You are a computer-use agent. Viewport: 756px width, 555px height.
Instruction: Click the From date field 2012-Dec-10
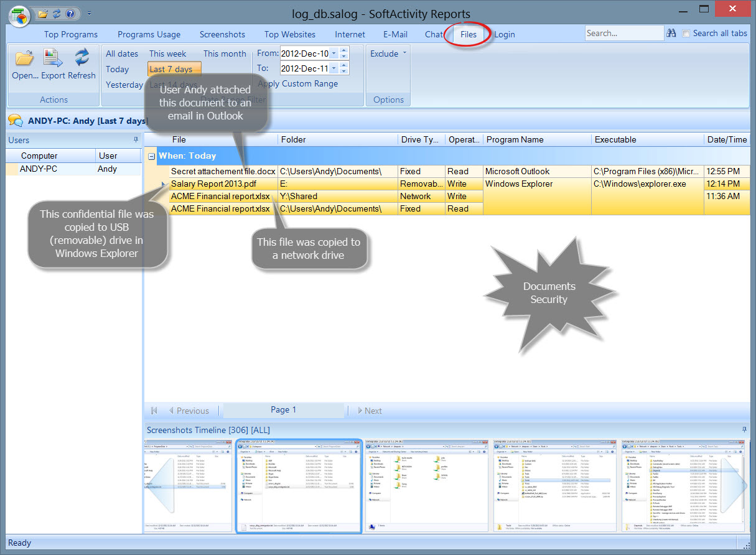305,54
